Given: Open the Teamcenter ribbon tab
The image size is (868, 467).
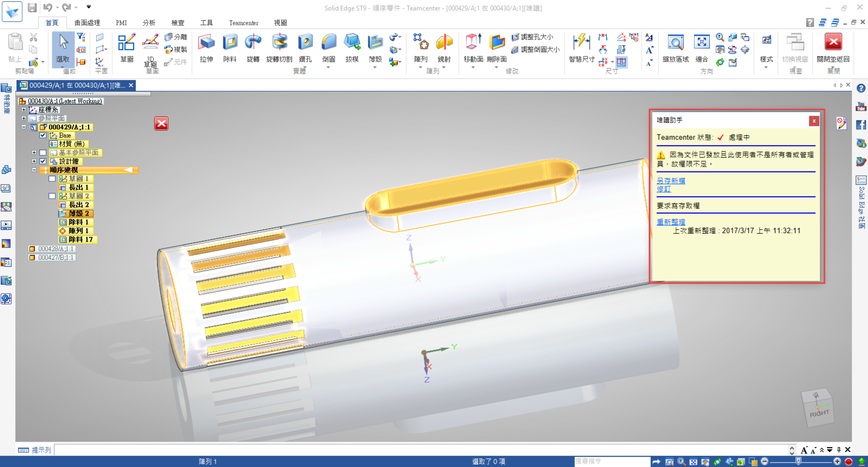Looking at the screenshot, I should click(244, 23).
